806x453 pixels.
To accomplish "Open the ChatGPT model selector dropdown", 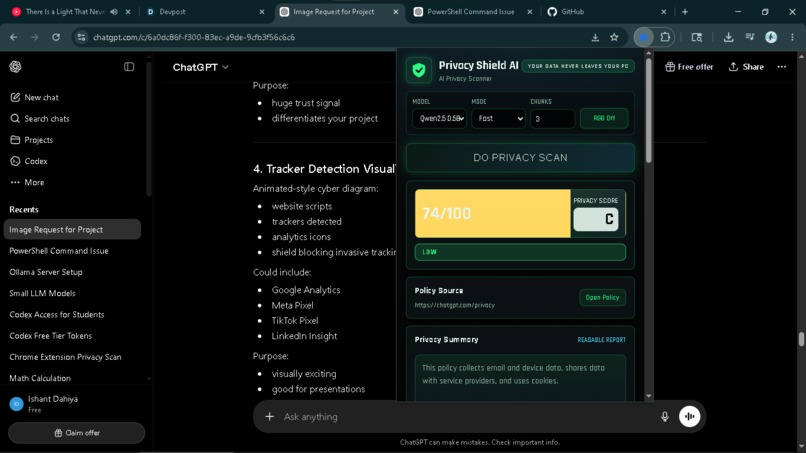I will pos(200,67).
